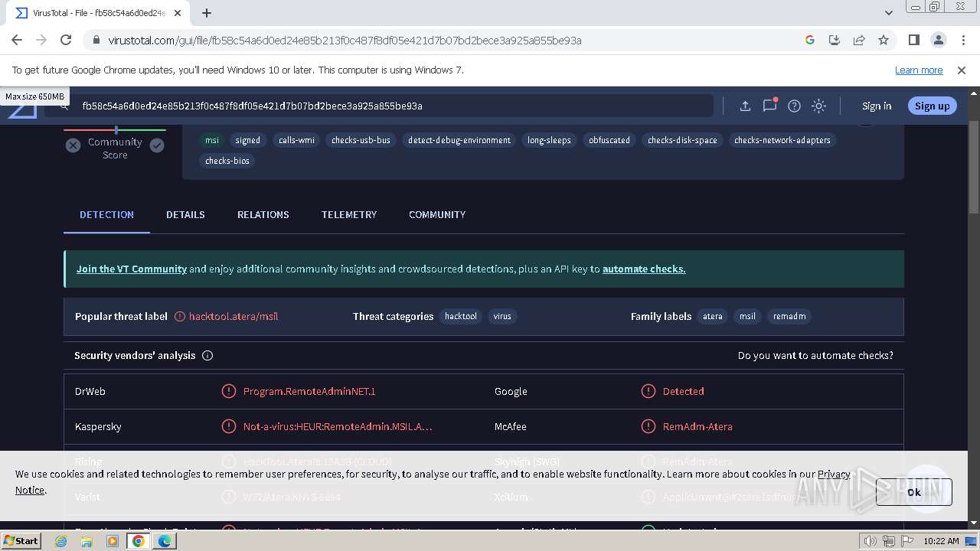Viewport: 980px width, 551px height.
Task: Open the notifications chat icon
Action: click(769, 106)
